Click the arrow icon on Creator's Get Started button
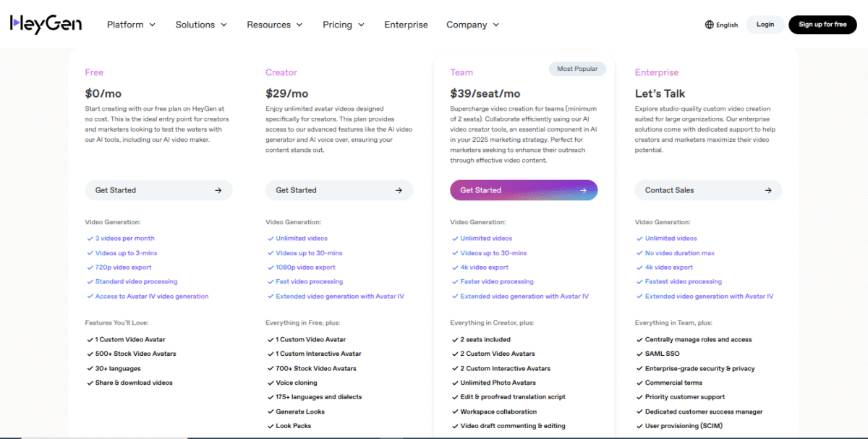 pos(399,189)
